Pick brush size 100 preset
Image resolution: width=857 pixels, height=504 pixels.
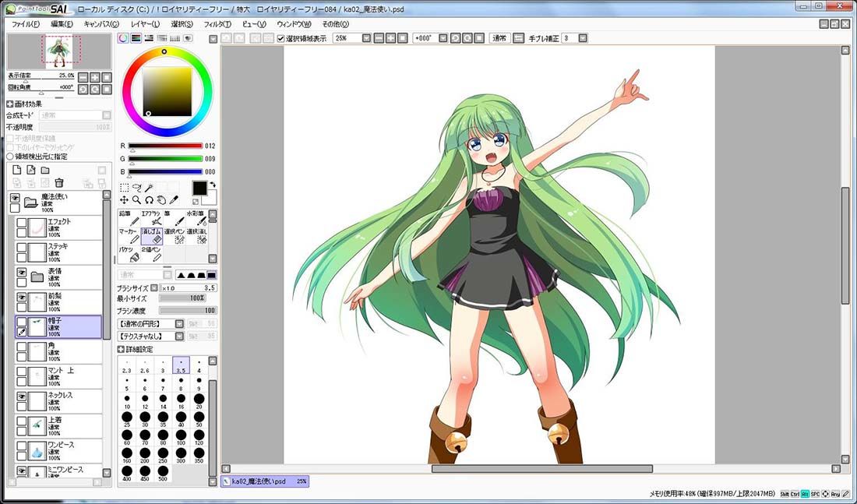click(181, 437)
